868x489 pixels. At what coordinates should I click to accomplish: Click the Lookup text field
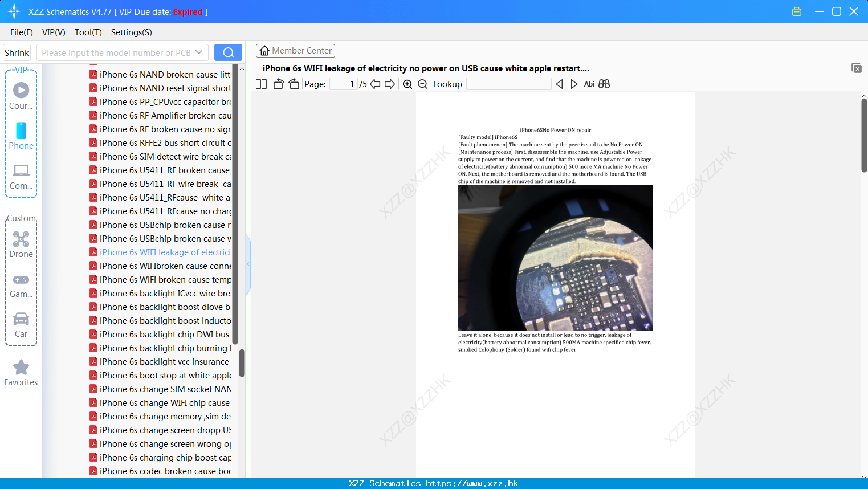pyautogui.click(x=508, y=84)
